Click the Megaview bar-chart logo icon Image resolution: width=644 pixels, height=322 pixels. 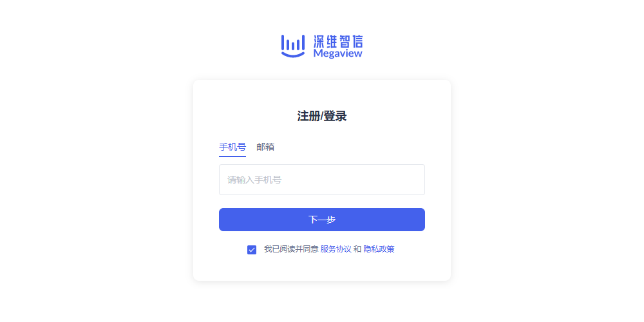coord(293,46)
